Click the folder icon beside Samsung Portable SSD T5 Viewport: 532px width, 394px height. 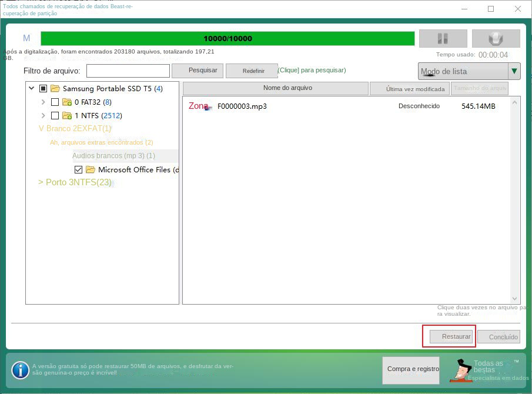(56, 88)
